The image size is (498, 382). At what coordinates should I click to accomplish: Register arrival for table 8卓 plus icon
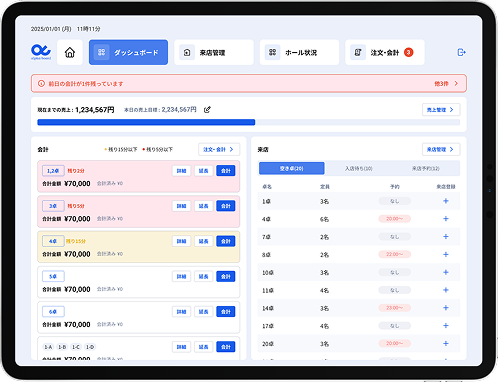click(446, 255)
